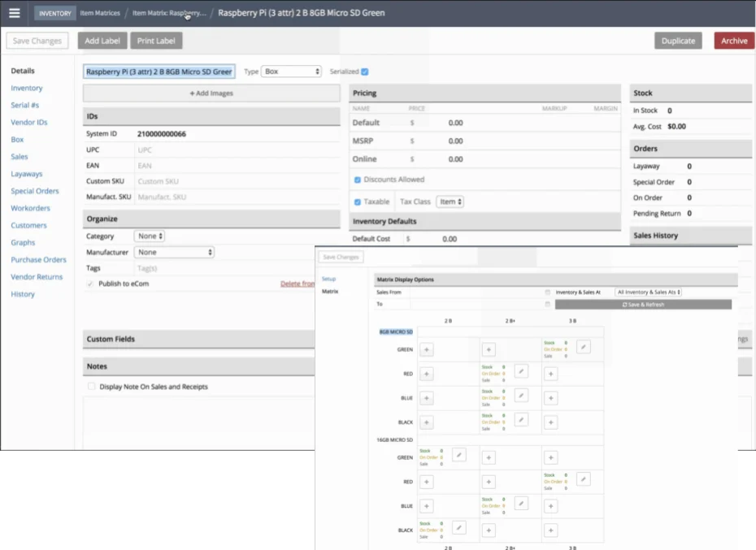This screenshot has height=550, width=756.
Task: Open the Type dropdown showing Box
Action: pyautogui.click(x=291, y=71)
